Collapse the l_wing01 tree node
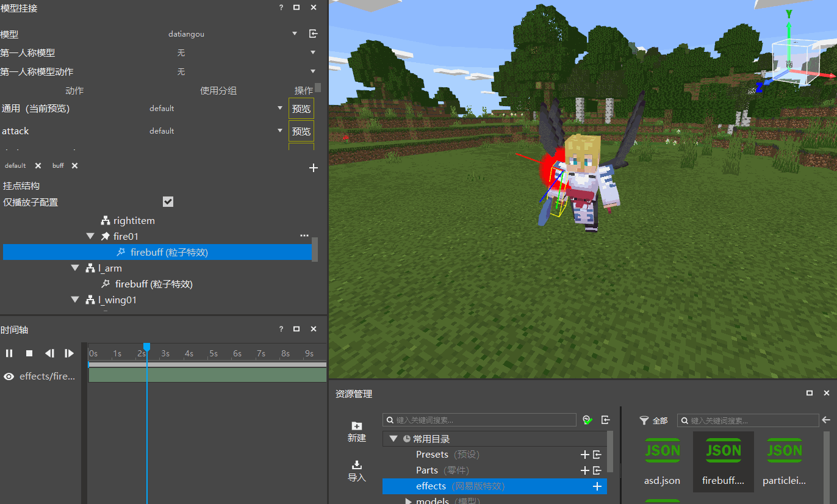837x504 pixels. click(75, 300)
